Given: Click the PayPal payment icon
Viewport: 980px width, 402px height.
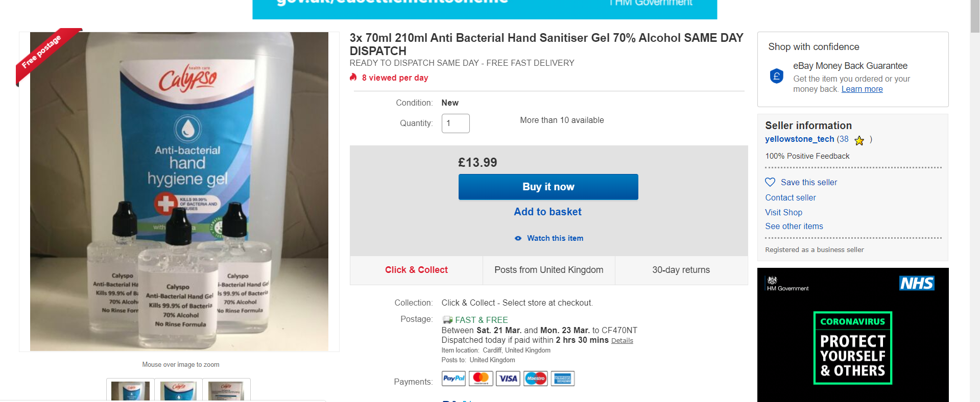Looking at the screenshot, I should coord(453,379).
